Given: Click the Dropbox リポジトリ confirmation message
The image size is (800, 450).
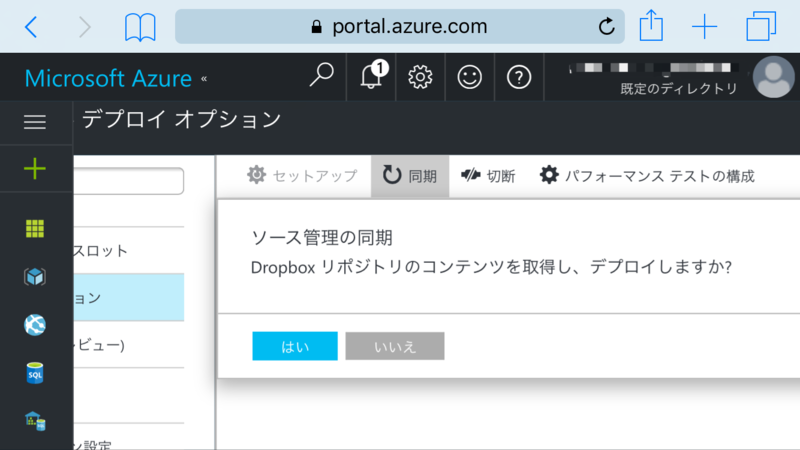Looking at the screenshot, I should coord(491,267).
